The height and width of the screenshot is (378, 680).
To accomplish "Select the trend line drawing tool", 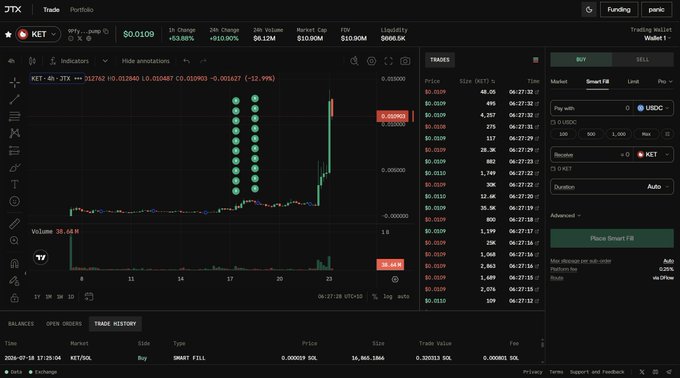I will 15,99.
